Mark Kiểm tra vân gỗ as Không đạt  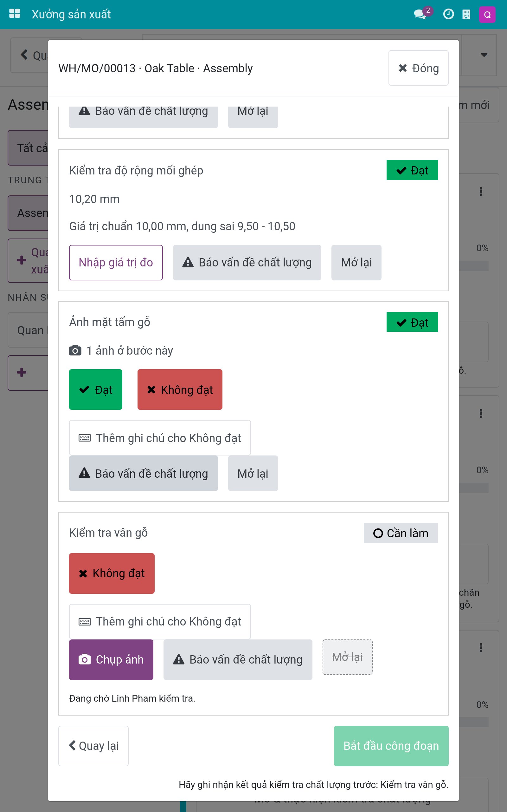112,573
